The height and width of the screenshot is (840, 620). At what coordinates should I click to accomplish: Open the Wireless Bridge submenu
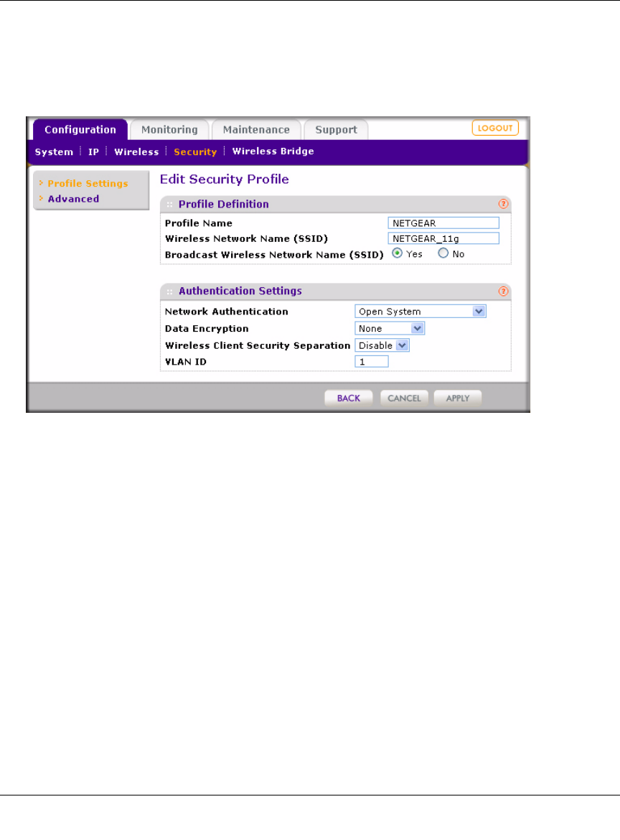coord(273,151)
